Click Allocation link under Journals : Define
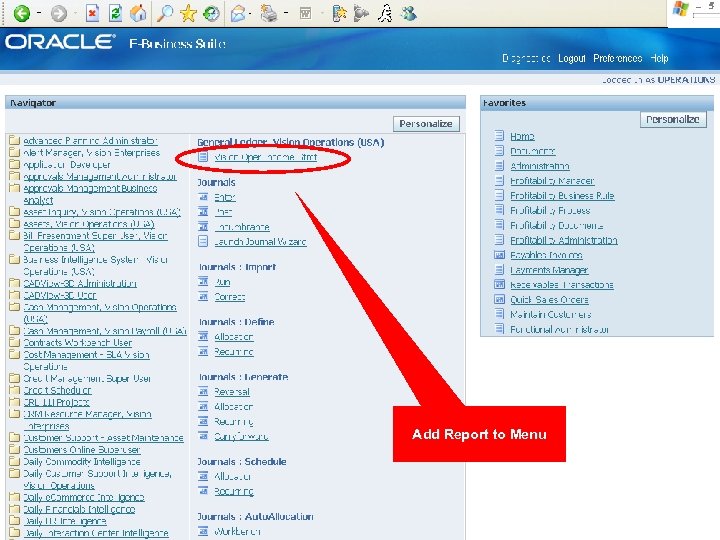 point(234,337)
